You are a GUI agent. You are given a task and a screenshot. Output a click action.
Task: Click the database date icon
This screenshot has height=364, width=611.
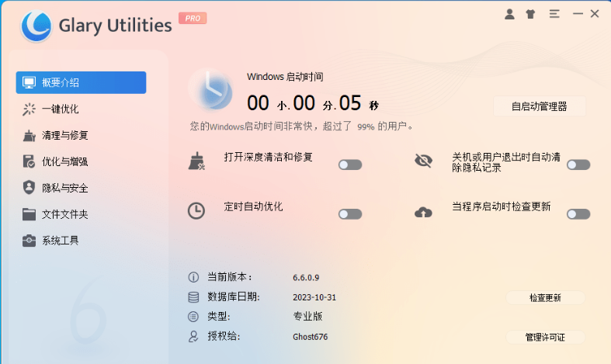pos(193,297)
